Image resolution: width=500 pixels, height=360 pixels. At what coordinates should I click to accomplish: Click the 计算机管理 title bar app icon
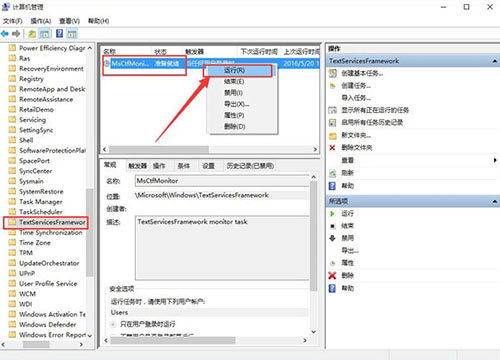point(6,7)
